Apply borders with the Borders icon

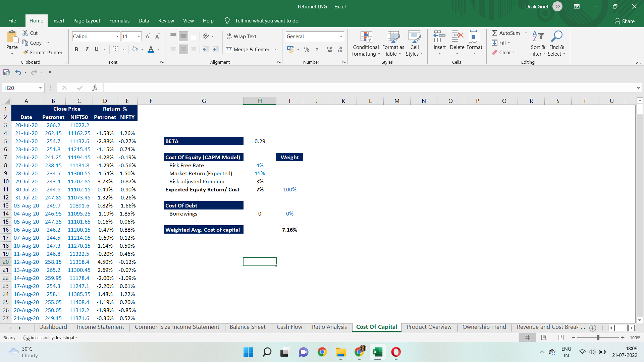click(x=115, y=49)
